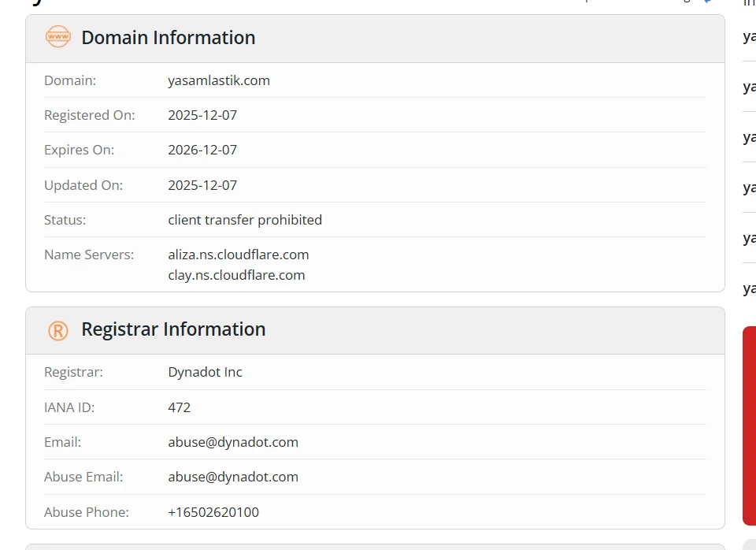Select the yasamlastik.com domain value
The width and height of the screenshot is (756, 550).
point(219,80)
